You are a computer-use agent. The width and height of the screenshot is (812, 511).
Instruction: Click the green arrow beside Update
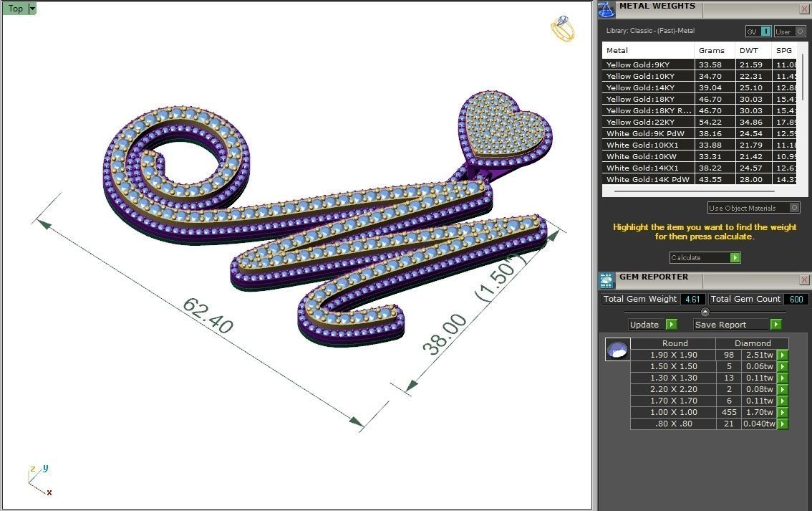click(671, 325)
